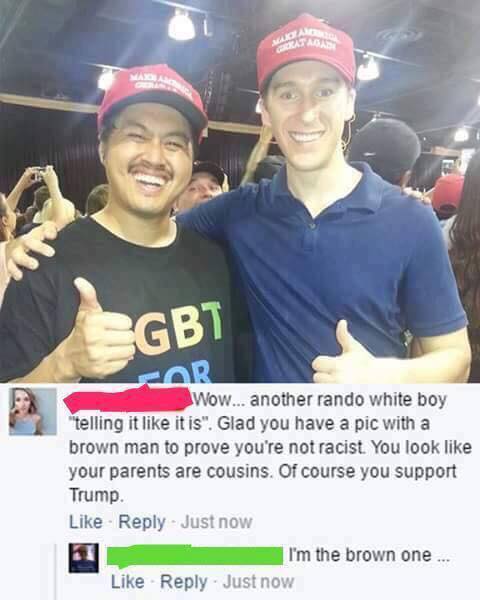
Task: Reply to the I'm the brown one comment
Action: click(184, 582)
